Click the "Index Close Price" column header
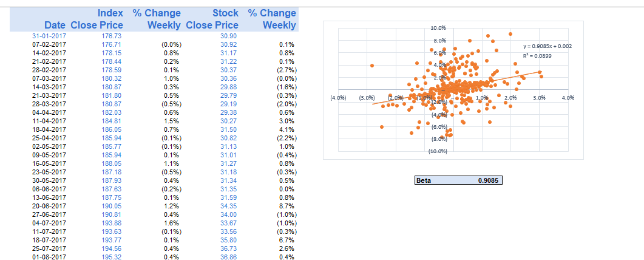The image size is (644, 260). pos(97,19)
